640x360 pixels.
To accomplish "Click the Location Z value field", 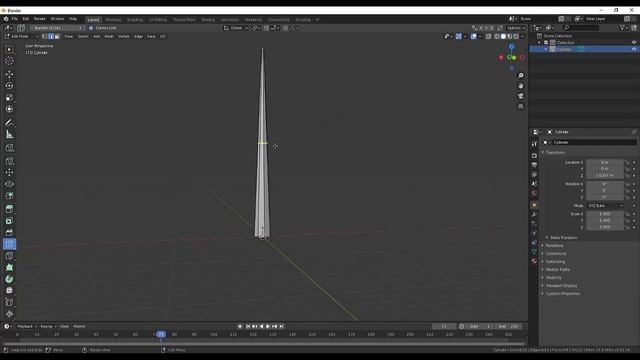I will pyautogui.click(x=604, y=176).
